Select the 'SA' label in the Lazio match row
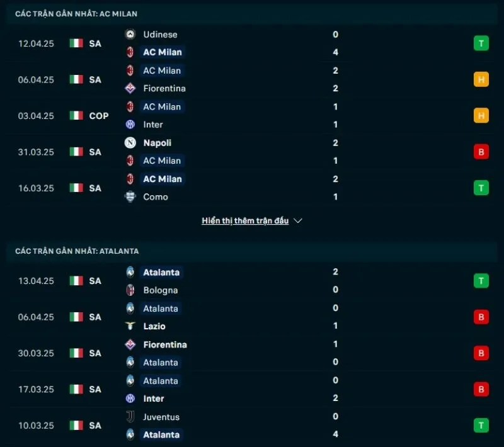 [x=96, y=317]
